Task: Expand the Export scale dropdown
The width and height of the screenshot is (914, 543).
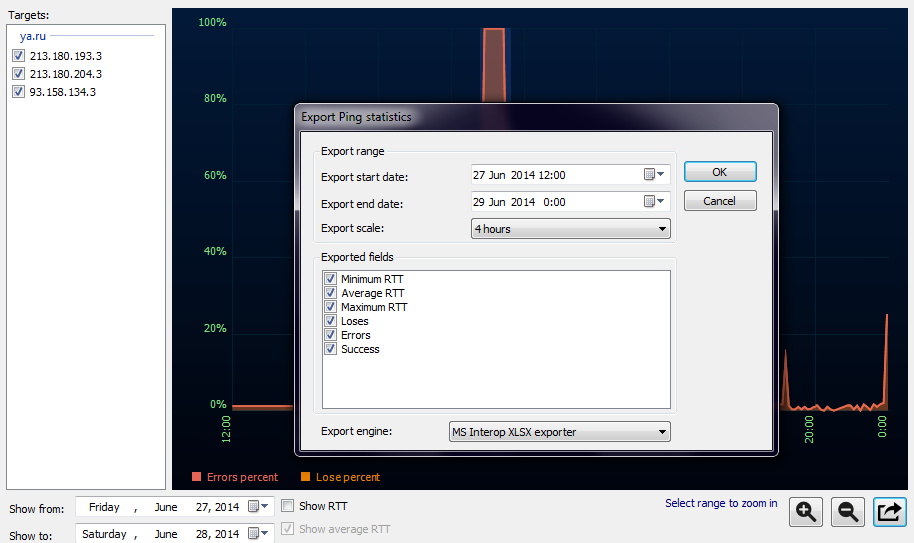Action: [x=570, y=229]
